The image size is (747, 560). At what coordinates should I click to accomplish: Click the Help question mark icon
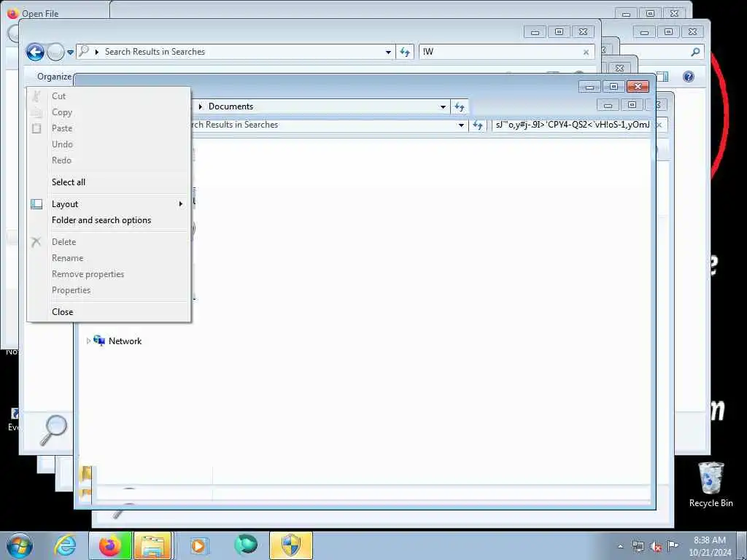pyautogui.click(x=689, y=77)
